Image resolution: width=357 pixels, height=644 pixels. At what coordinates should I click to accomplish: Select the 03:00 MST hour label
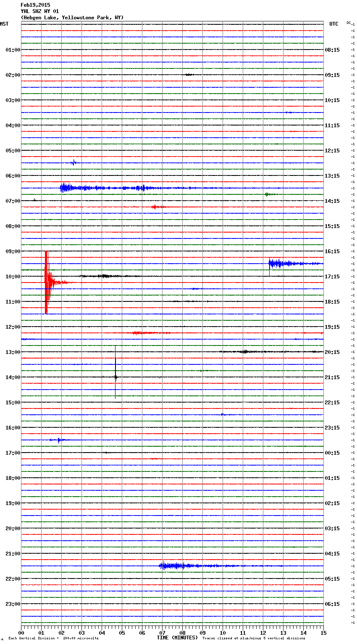coord(13,100)
